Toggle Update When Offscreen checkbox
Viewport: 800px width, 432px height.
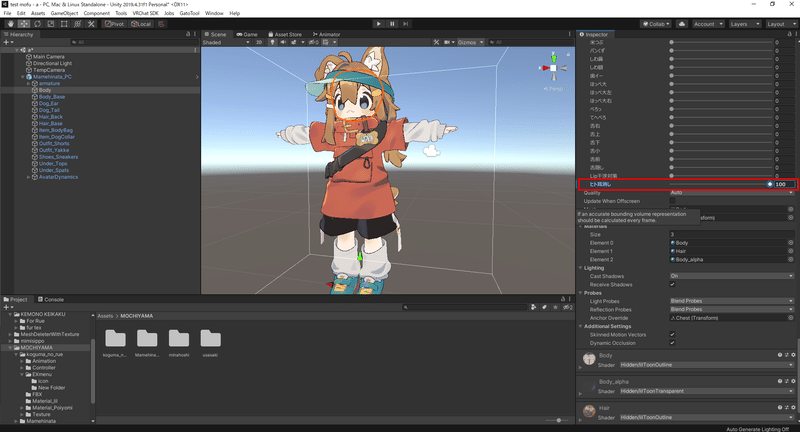pos(672,201)
